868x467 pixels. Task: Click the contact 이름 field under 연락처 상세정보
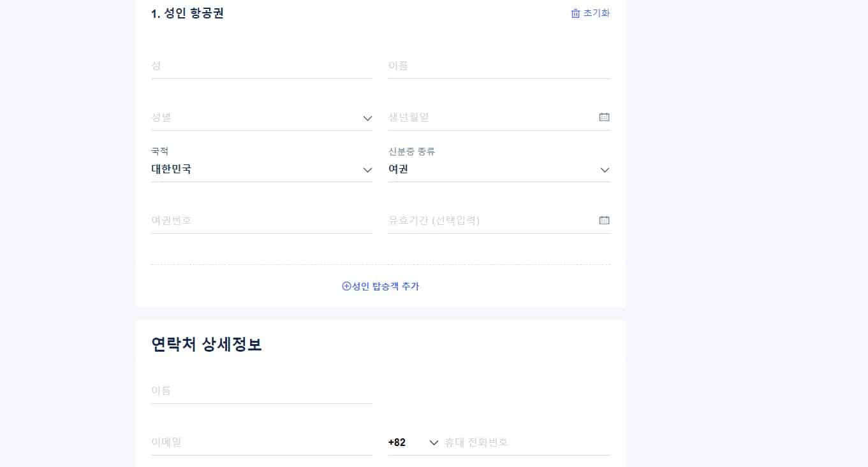click(261, 391)
